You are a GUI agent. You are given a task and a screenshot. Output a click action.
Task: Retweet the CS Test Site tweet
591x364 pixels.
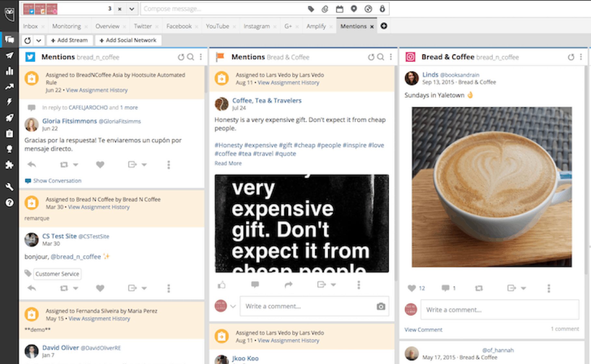tap(64, 288)
